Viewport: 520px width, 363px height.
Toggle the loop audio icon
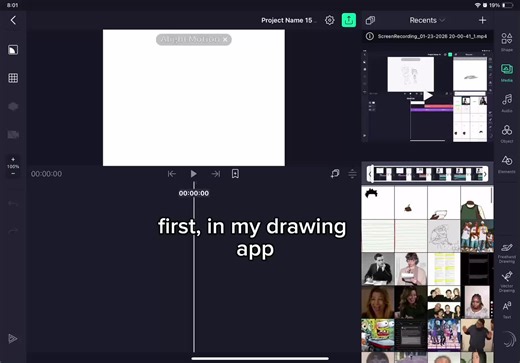coord(335,174)
